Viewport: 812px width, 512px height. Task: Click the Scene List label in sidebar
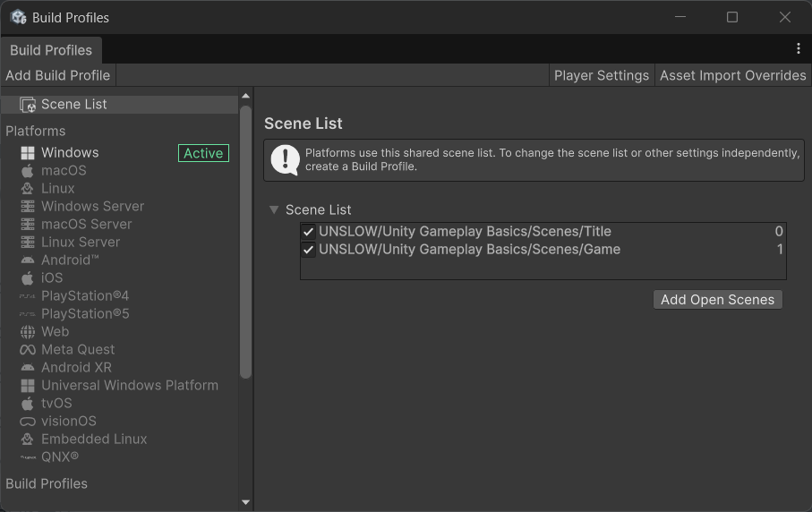[x=74, y=105]
